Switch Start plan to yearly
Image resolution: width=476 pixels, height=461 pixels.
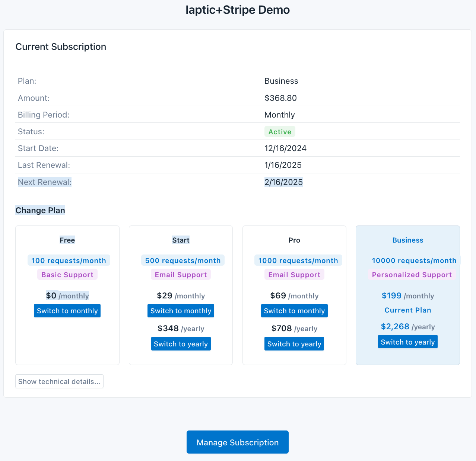pos(181,344)
